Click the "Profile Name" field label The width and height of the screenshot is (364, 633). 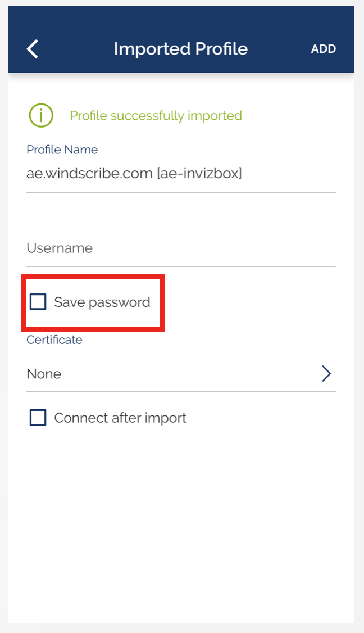click(x=62, y=150)
